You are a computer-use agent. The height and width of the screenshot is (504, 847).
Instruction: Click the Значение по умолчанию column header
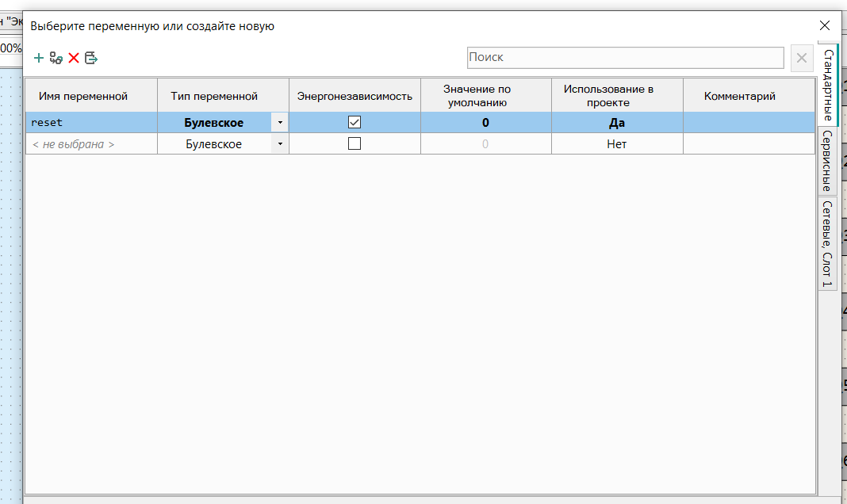pos(486,96)
